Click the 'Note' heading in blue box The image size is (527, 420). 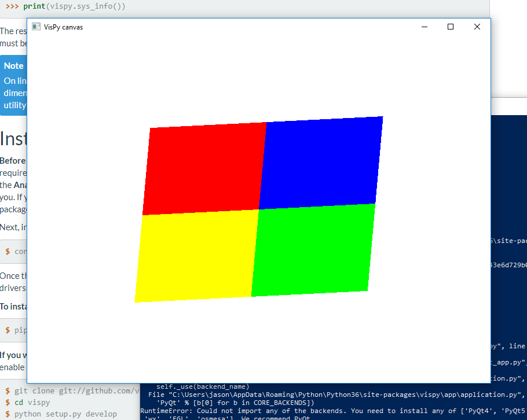[13, 66]
